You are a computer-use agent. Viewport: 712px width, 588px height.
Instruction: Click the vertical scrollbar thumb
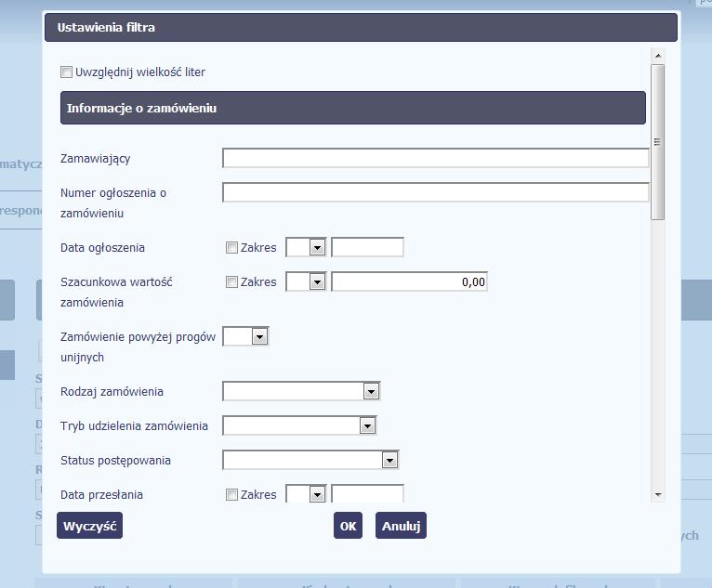[x=657, y=142]
